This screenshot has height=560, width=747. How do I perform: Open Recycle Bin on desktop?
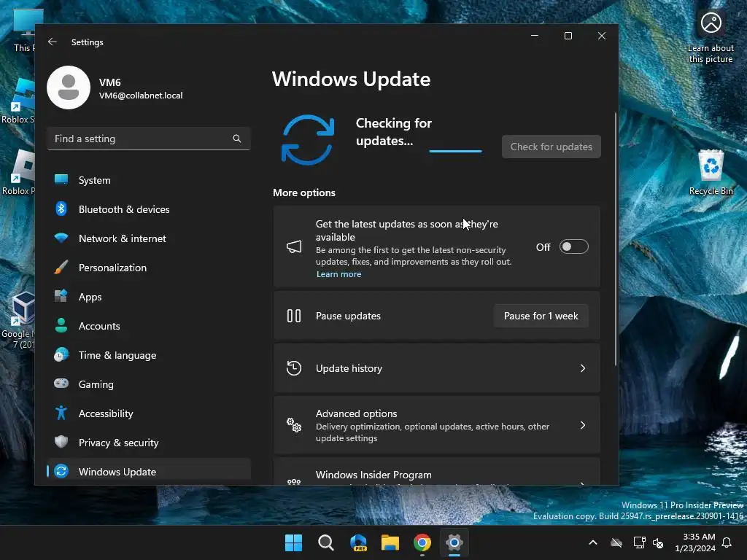click(711, 172)
